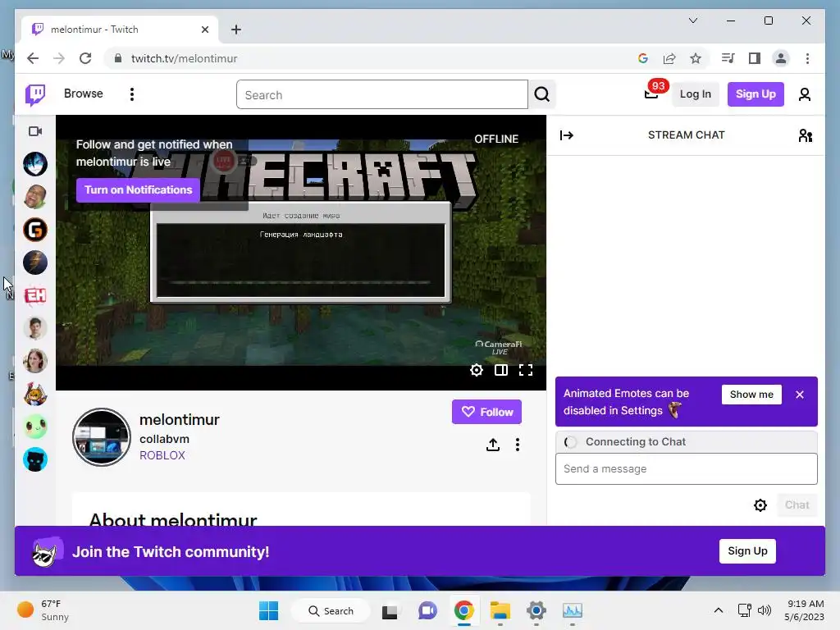This screenshot has height=630, width=840.
Task: Open video player settings gear
Action: coord(477,370)
